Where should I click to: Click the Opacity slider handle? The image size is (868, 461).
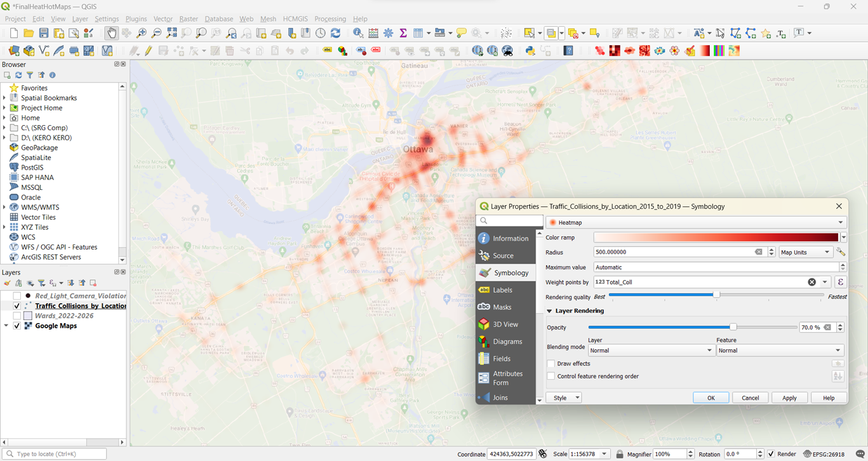pyautogui.click(x=733, y=327)
